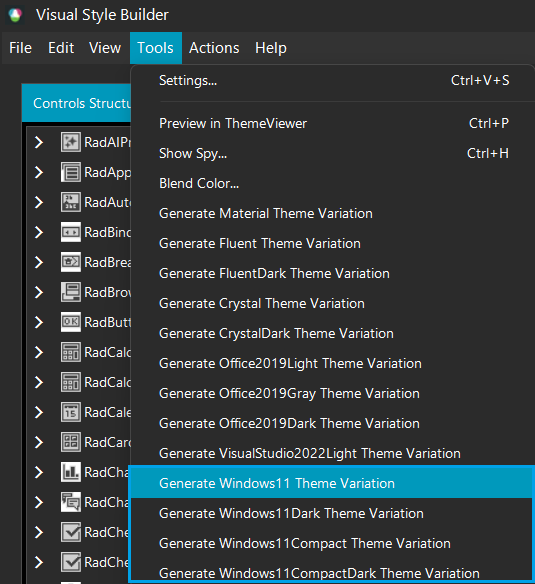The height and width of the screenshot is (584, 535).
Task: Open the Edit menu
Action: (61, 48)
